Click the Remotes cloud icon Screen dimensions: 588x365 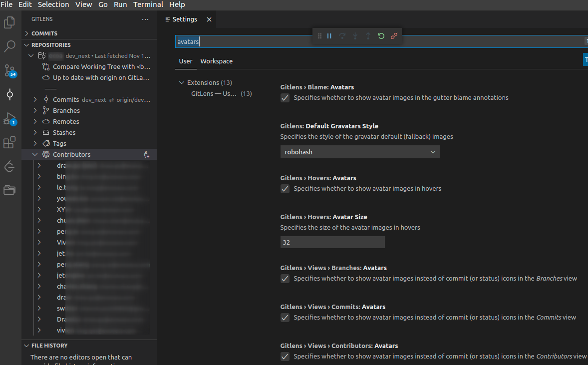[46, 121]
